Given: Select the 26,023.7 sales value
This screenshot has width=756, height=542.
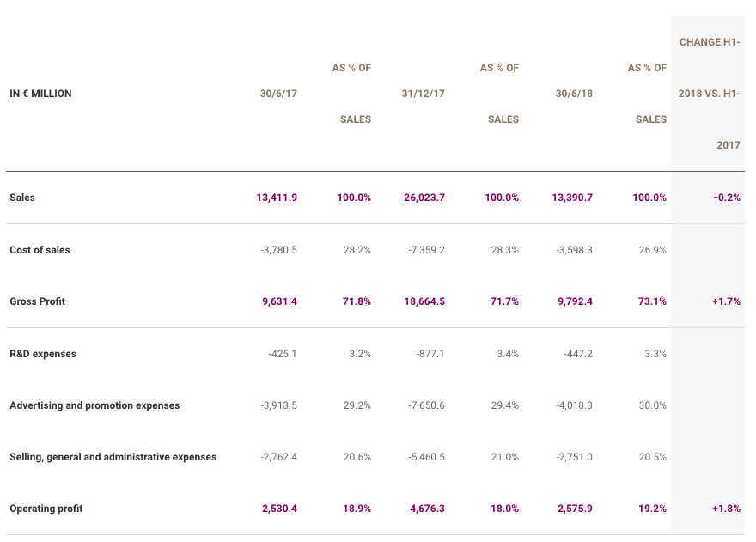Looking at the screenshot, I should [424, 198].
